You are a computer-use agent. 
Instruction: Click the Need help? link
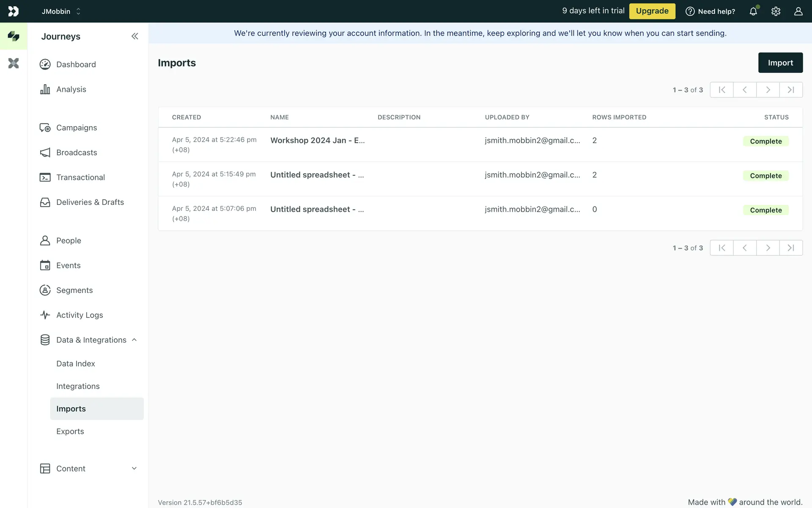tap(710, 11)
